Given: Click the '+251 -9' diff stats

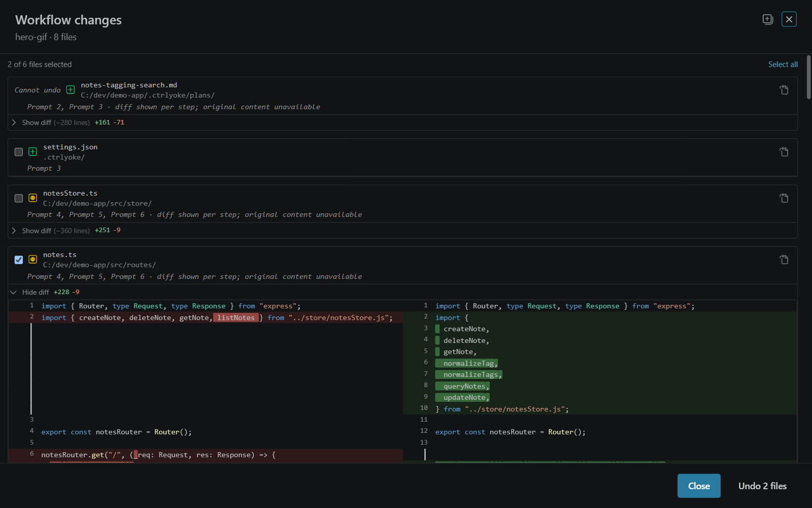Looking at the screenshot, I should (108, 230).
